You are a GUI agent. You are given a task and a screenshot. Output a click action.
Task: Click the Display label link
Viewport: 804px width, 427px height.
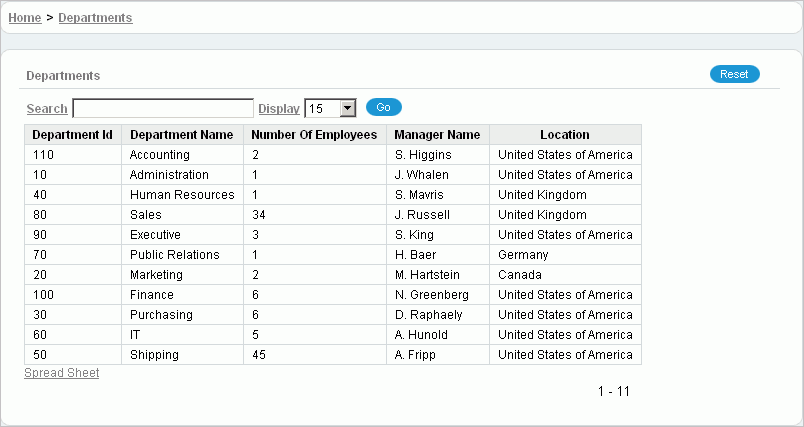279,108
